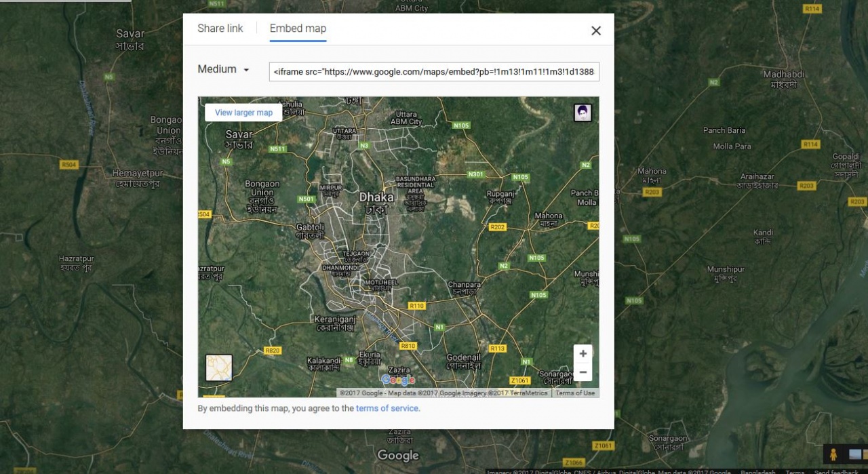Image resolution: width=868 pixels, height=474 pixels.
Task: Click the Pegman street view icon
Action: (833, 454)
